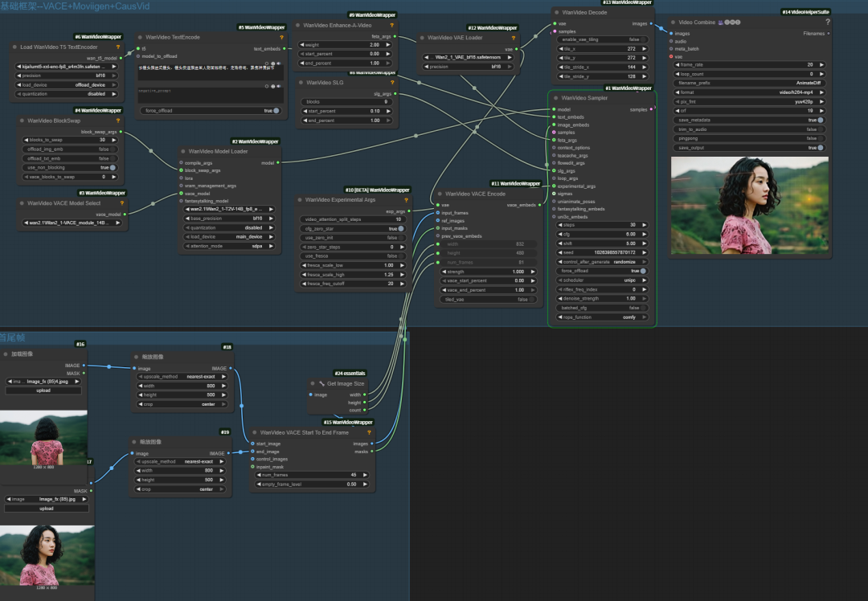The width and height of the screenshot is (868, 601).
Task: Open control_after_generate dropdown showing randomize
Action: [x=602, y=262]
